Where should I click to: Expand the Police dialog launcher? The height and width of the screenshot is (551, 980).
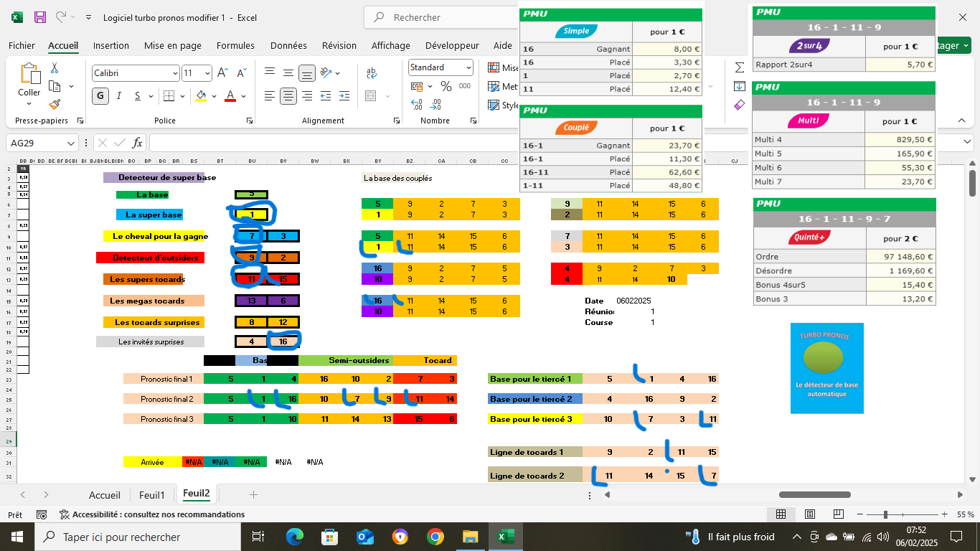tap(250, 121)
